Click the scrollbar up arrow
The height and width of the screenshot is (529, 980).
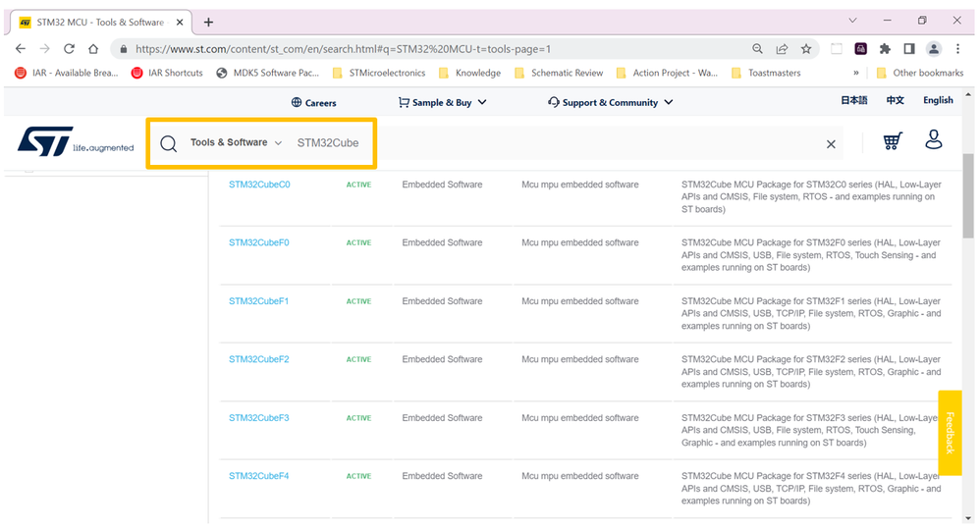click(969, 95)
